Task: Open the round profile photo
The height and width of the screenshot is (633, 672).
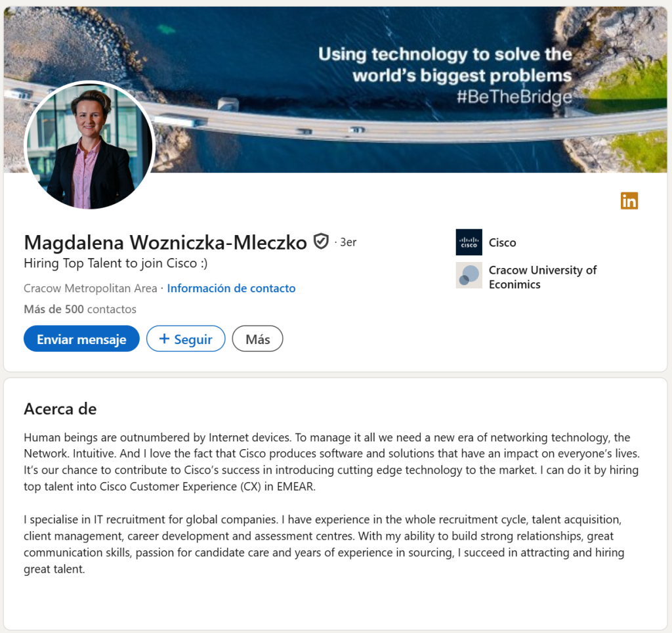Action: (x=89, y=146)
